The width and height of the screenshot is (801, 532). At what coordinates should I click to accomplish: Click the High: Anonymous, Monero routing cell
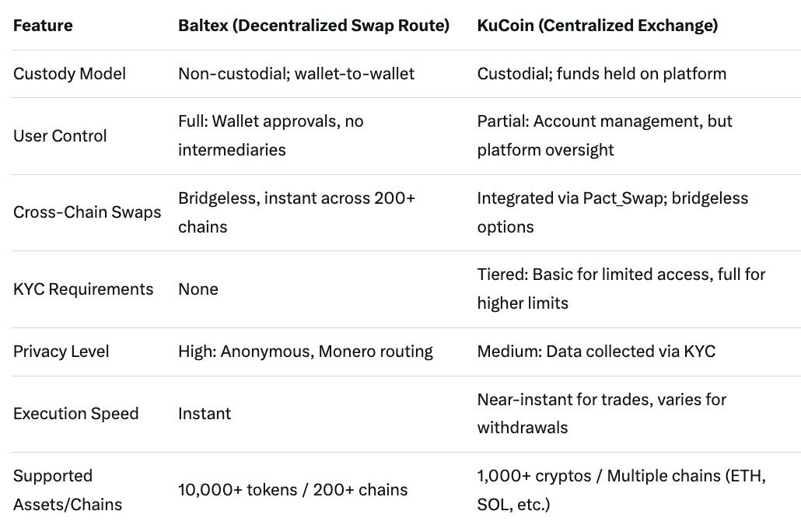305,352
